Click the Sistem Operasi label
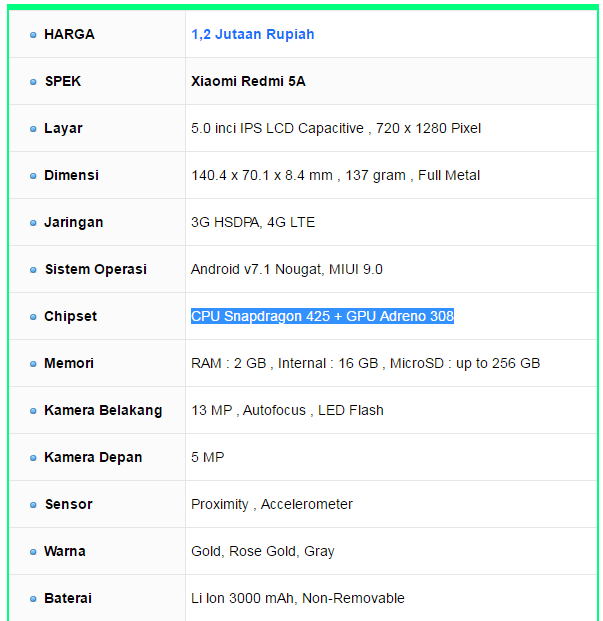The image size is (603, 621). (96, 269)
